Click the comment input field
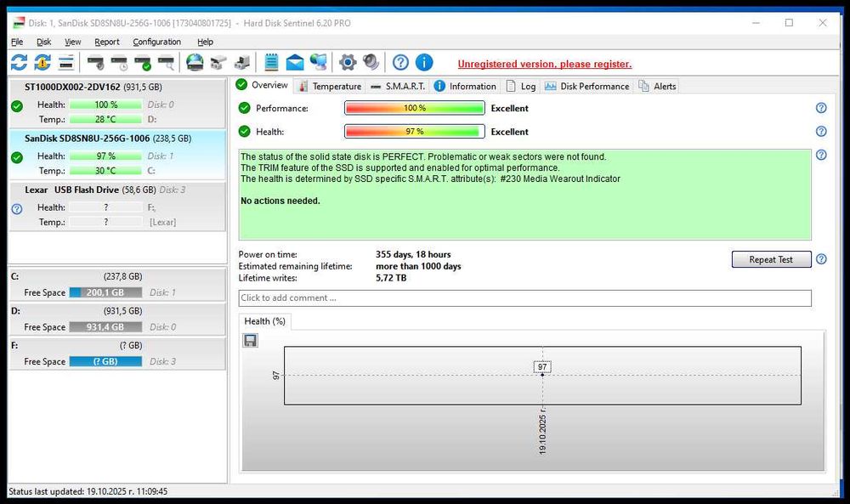The image size is (850, 504). tap(524, 298)
